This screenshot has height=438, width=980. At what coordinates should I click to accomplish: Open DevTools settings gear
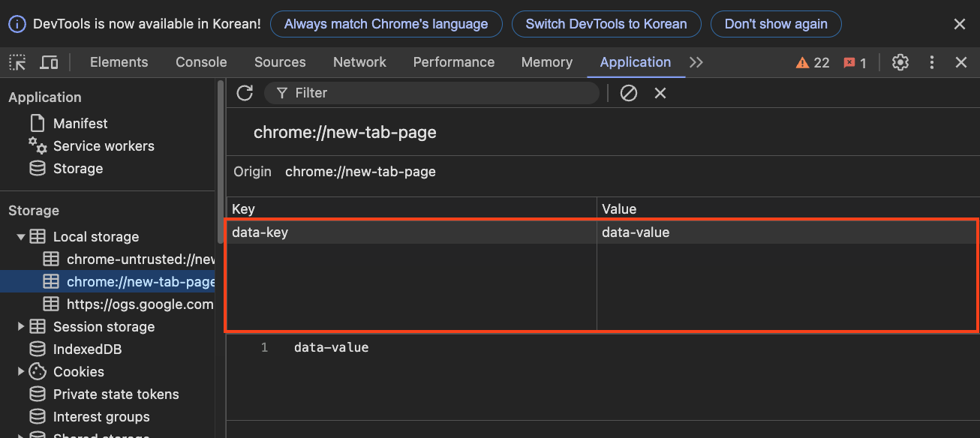900,62
